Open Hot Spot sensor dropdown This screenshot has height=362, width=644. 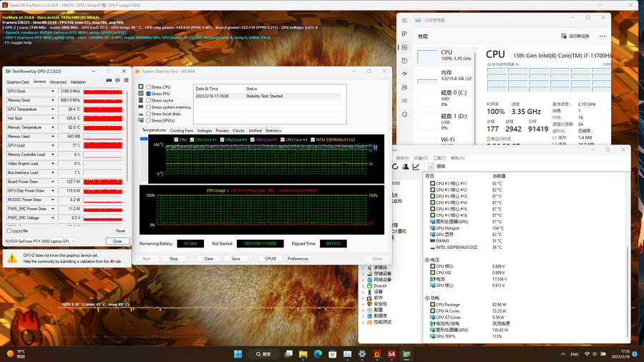pyautogui.click(x=52, y=118)
